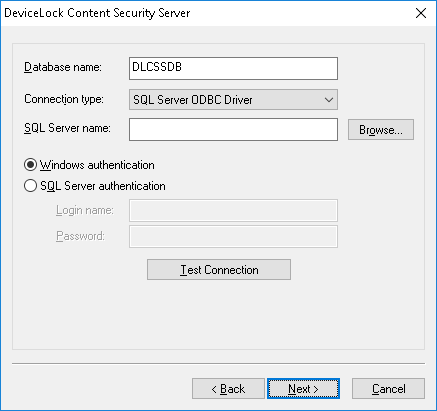Click into the Database name text field
437x411 pixels.
(233, 68)
